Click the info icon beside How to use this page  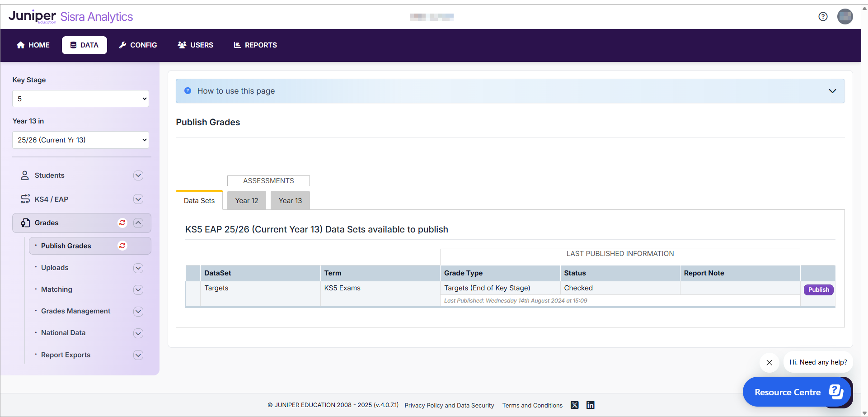click(188, 91)
